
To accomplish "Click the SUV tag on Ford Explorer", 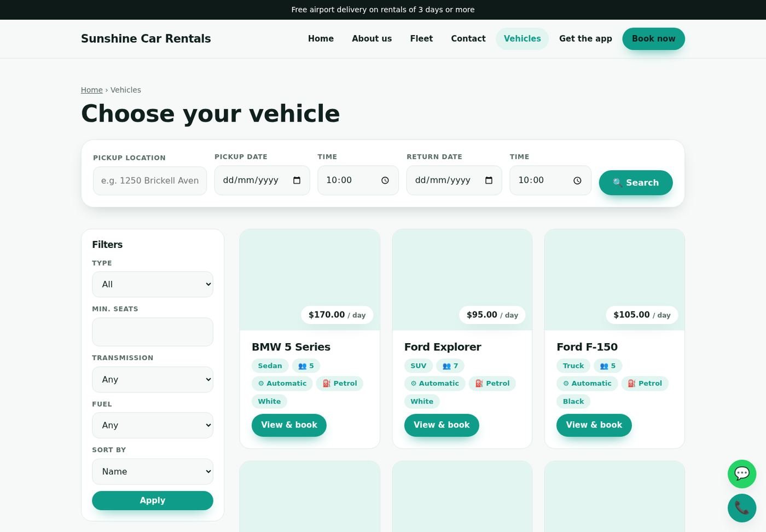I will point(419,366).
